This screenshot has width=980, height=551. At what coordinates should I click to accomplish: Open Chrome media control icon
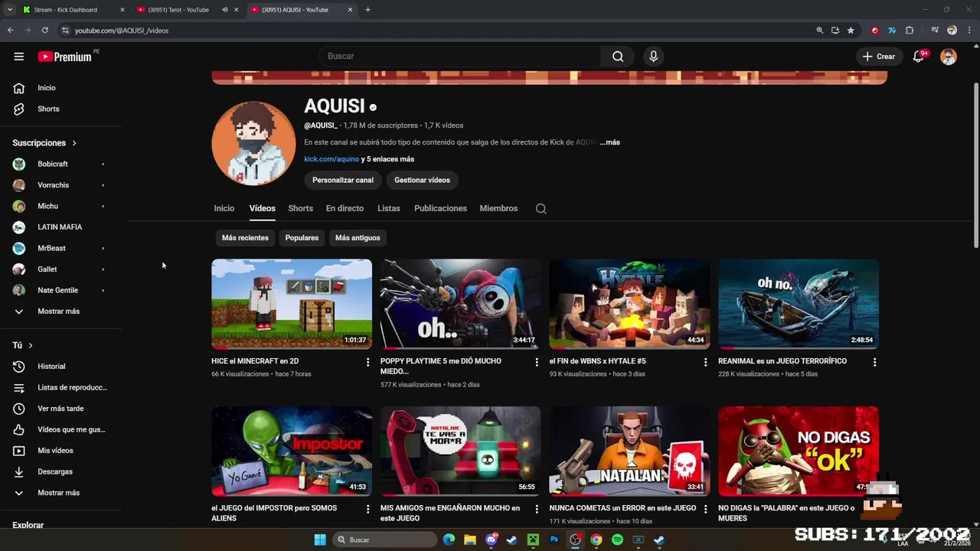coord(935,31)
